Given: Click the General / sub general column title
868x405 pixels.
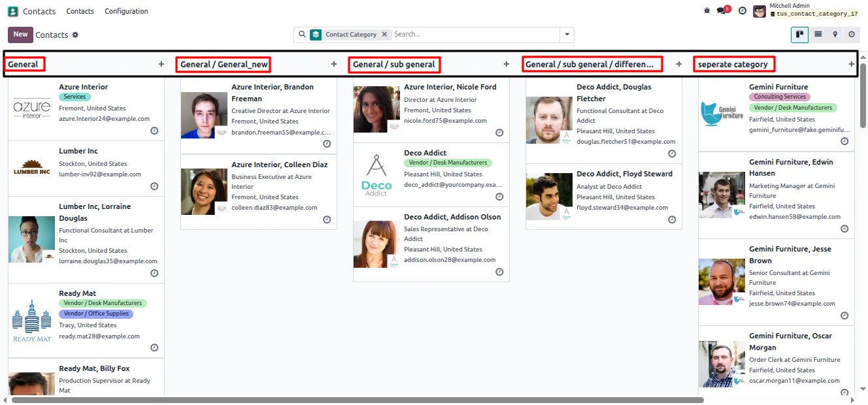Looking at the screenshot, I should [x=394, y=64].
